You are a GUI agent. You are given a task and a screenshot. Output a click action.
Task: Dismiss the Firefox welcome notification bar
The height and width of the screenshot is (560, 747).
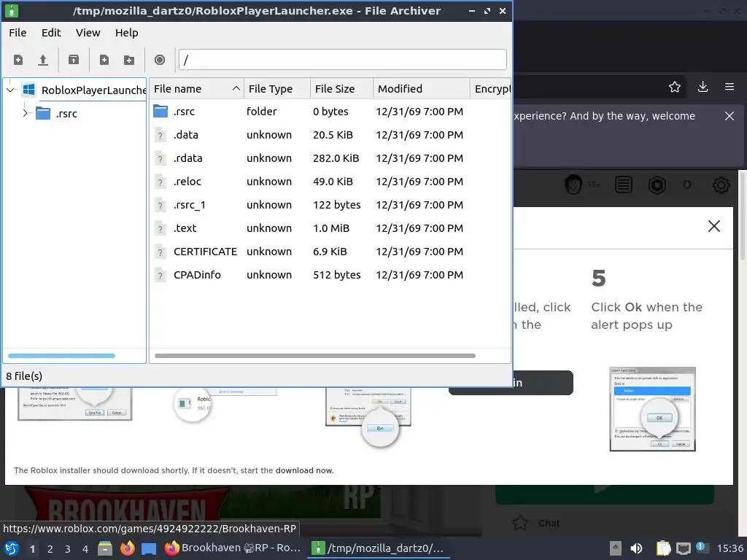(x=729, y=116)
